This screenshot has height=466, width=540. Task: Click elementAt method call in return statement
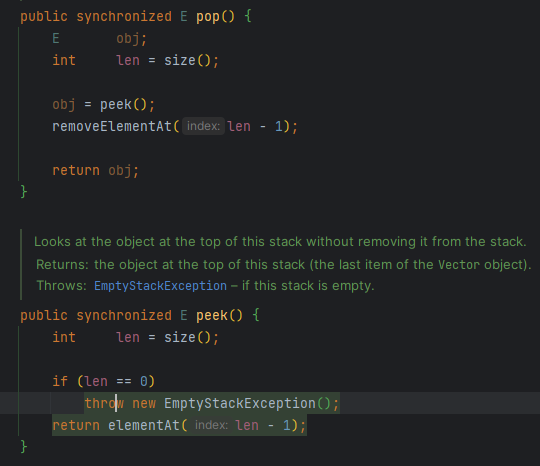pos(144,425)
